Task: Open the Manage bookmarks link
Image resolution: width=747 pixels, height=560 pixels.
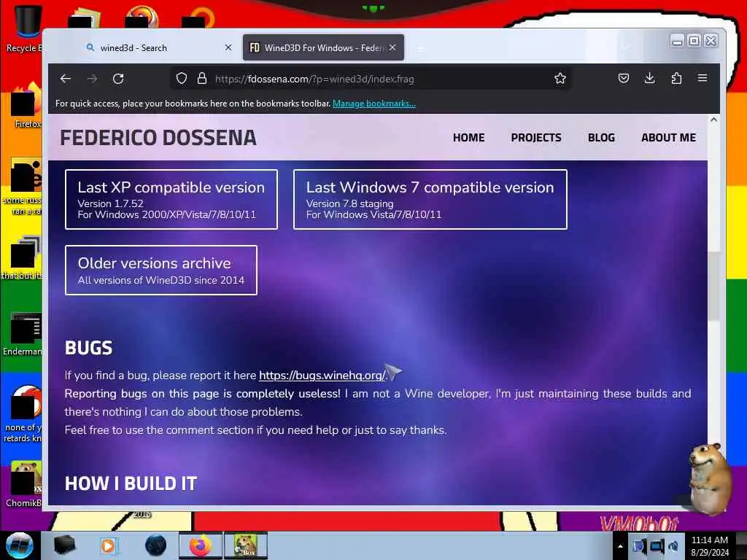Action: (374, 104)
